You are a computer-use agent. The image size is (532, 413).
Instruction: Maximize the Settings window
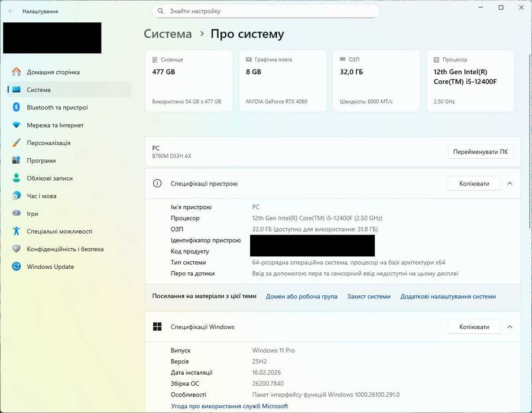click(501, 8)
